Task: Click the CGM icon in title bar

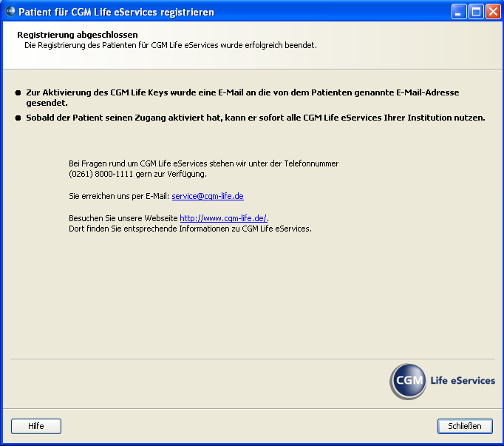Action: click(x=10, y=11)
